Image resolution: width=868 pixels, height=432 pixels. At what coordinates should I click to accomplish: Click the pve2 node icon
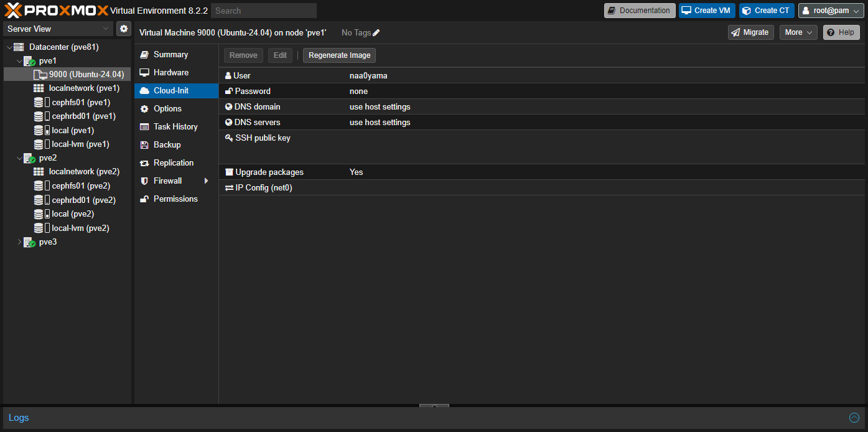click(29, 158)
